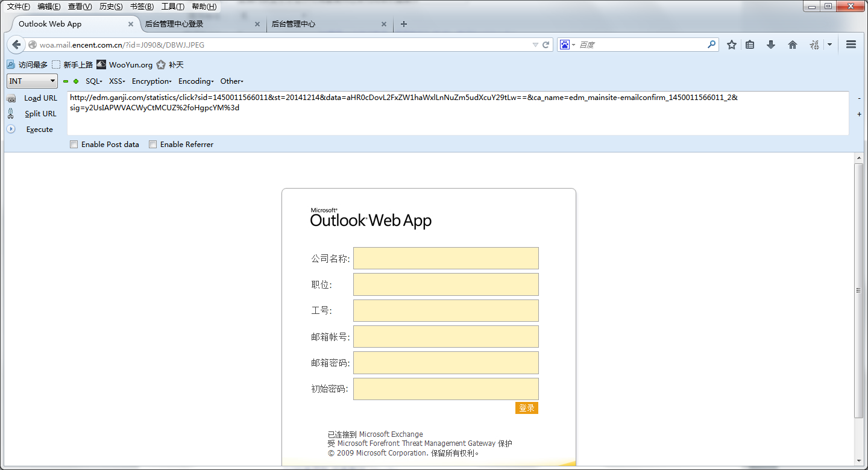Click the Execute button label
The height and width of the screenshot is (470, 868).
(x=40, y=130)
